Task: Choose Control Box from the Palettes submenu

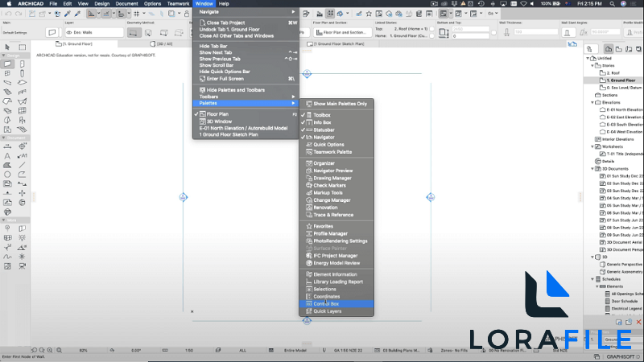Action: pyautogui.click(x=336, y=304)
